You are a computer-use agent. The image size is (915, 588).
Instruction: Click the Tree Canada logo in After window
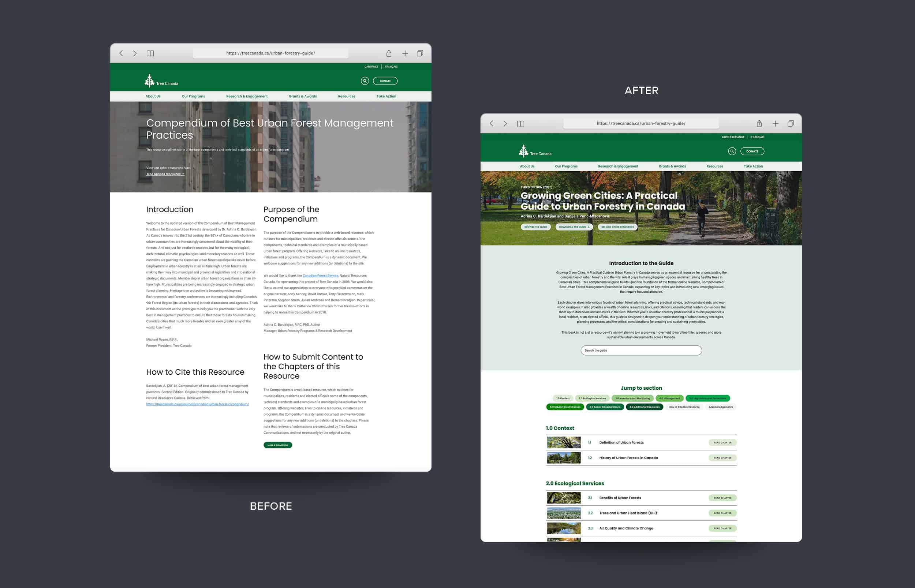pyautogui.click(x=535, y=151)
